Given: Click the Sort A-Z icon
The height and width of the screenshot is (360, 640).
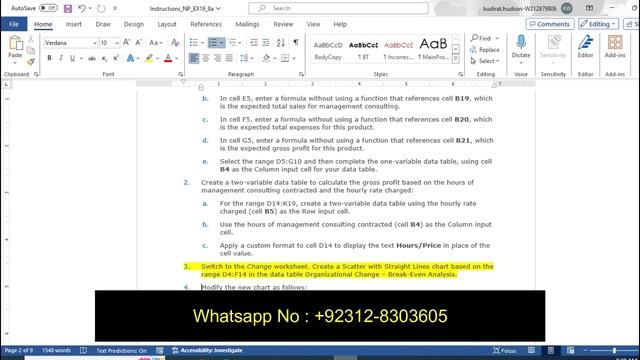Looking at the screenshot, I should click(281, 42).
